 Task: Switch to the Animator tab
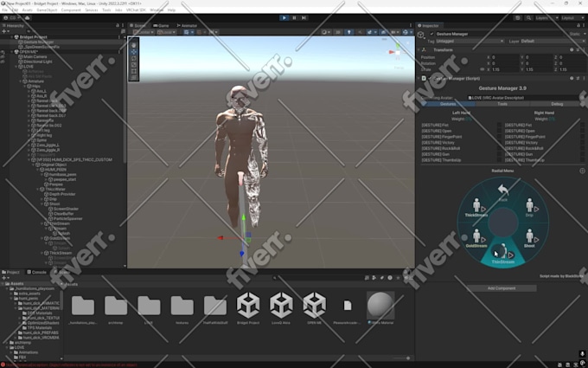coord(187,25)
